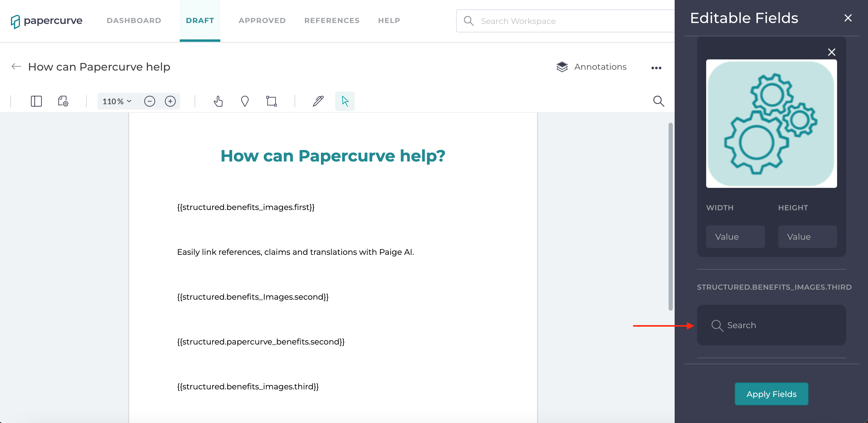Click the Apply Fields button
This screenshot has height=423, width=868.
tap(771, 394)
